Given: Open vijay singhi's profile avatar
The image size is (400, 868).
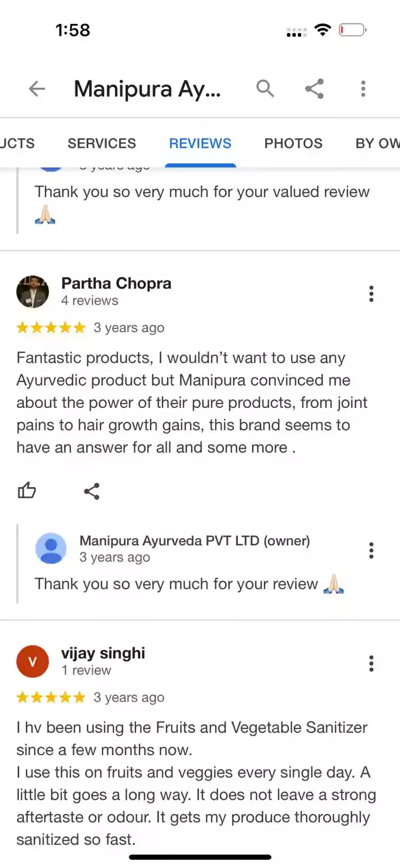Looking at the screenshot, I should coord(33,661).
